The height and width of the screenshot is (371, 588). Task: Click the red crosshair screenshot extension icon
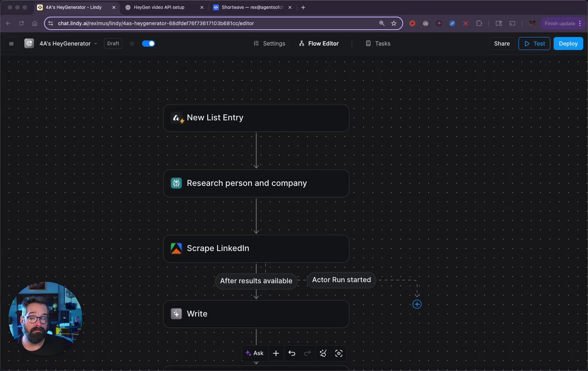[465, 23]
